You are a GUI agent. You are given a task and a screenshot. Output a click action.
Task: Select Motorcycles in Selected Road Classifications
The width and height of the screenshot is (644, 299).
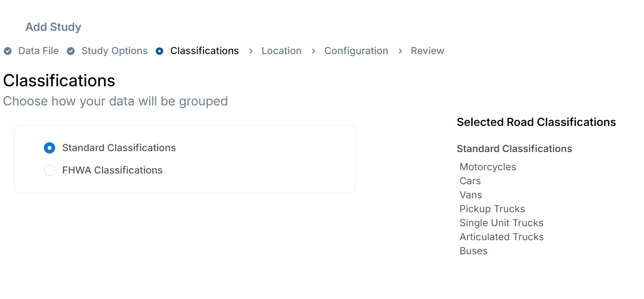(x=488, y=167)
